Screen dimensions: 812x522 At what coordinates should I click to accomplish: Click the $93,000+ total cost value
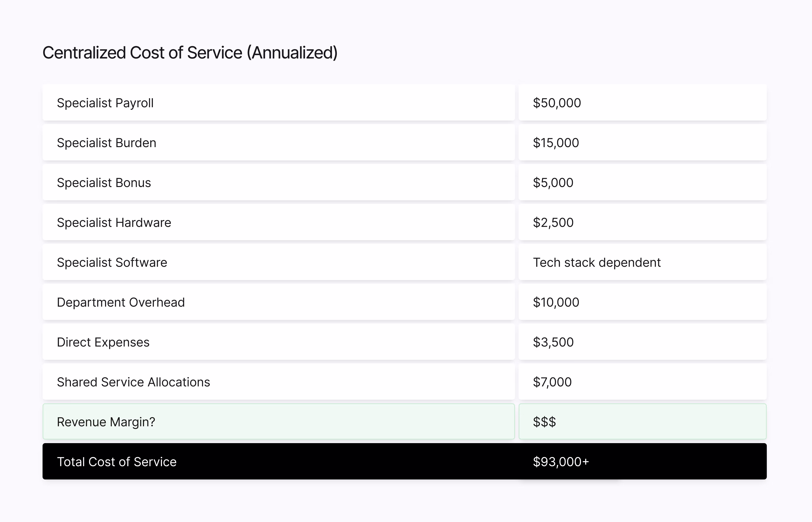[x=561, y=462]
